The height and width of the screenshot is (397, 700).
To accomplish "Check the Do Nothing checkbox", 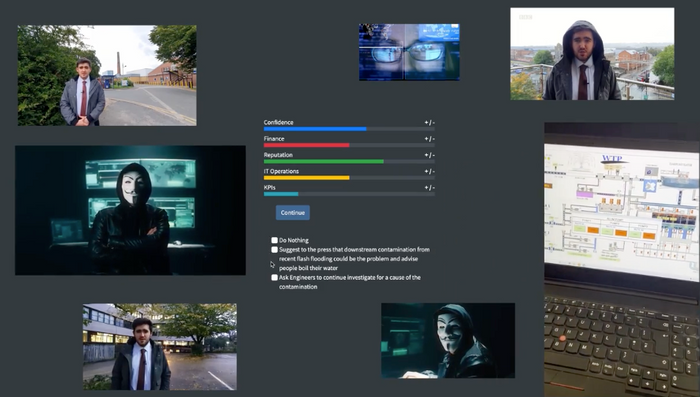I will tap(275, 240).
